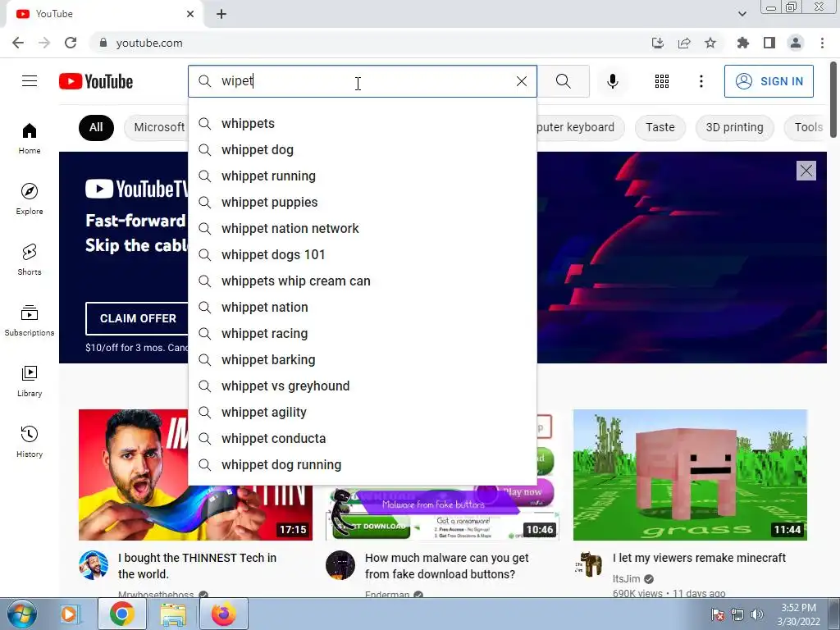Open malware fake download buttons thumbnail

point(442,514)
